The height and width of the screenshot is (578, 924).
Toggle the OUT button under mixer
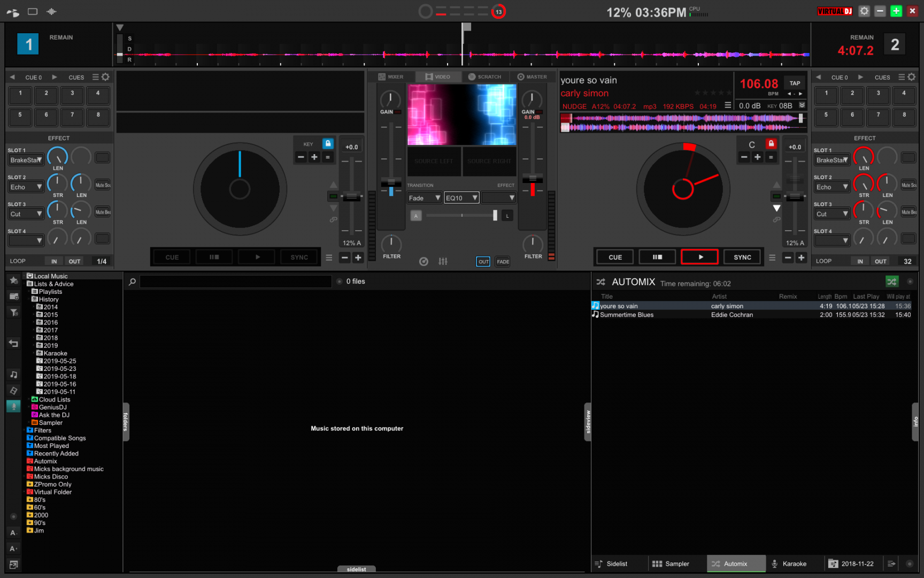483,262
